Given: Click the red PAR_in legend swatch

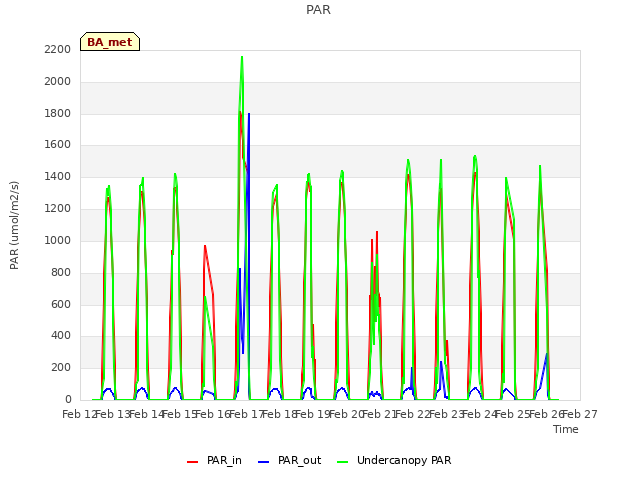Looking at the screenshot, I should pos(192,462).
